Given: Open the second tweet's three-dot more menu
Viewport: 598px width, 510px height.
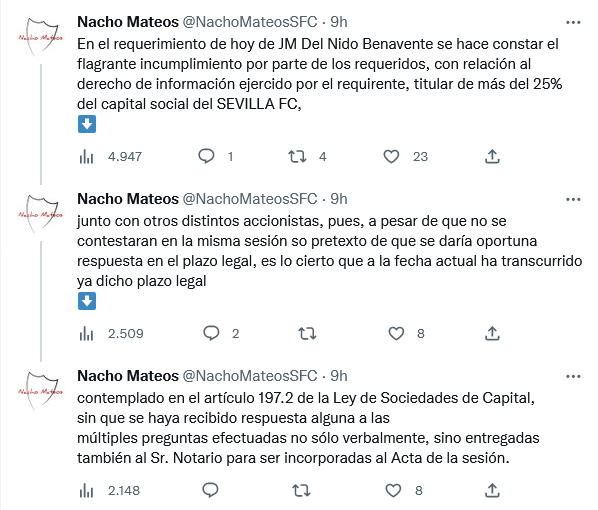Looking at the screenshot, I should 573,199.
